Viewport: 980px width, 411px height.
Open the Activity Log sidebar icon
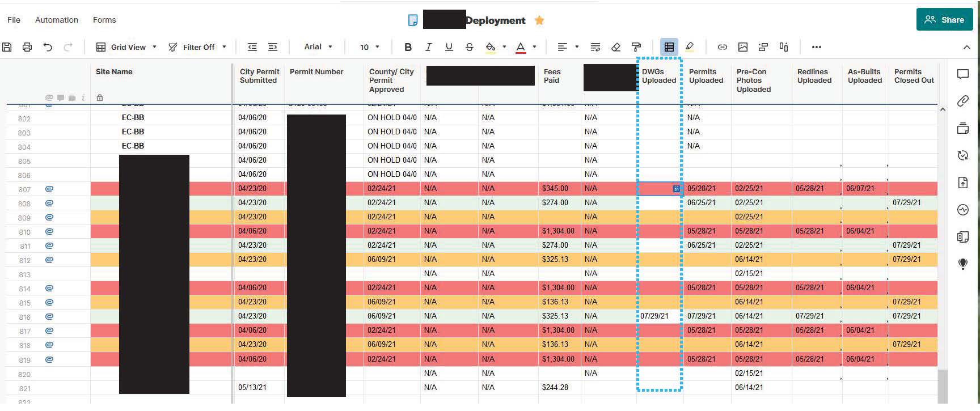point(963,210)
